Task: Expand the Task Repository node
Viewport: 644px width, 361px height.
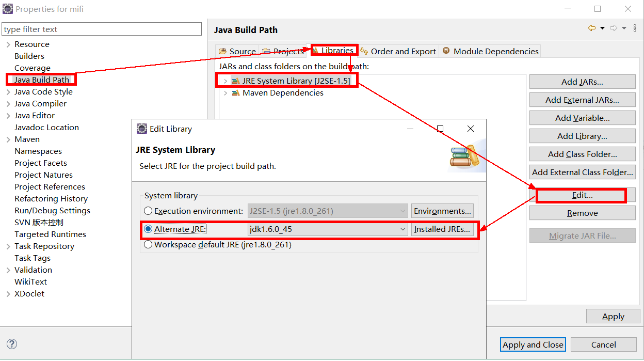Action: point(8,246)
